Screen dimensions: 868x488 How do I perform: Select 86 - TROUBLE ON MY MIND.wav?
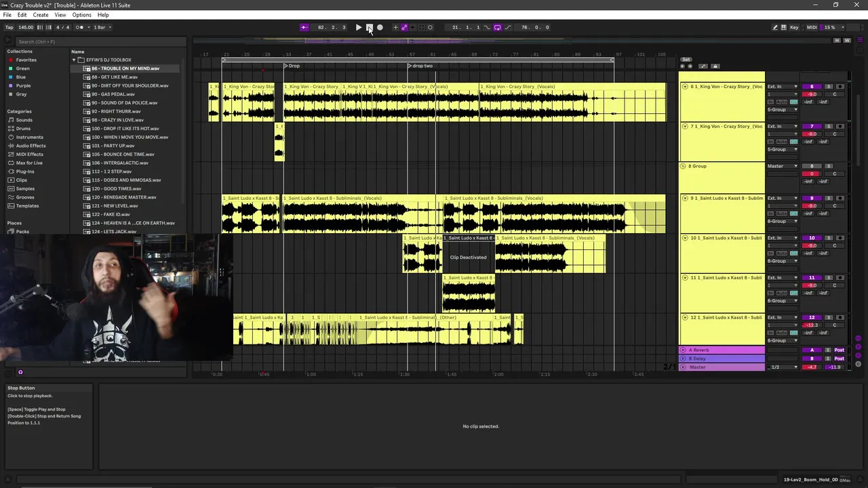pyautogui.click(x=125, y=68)
